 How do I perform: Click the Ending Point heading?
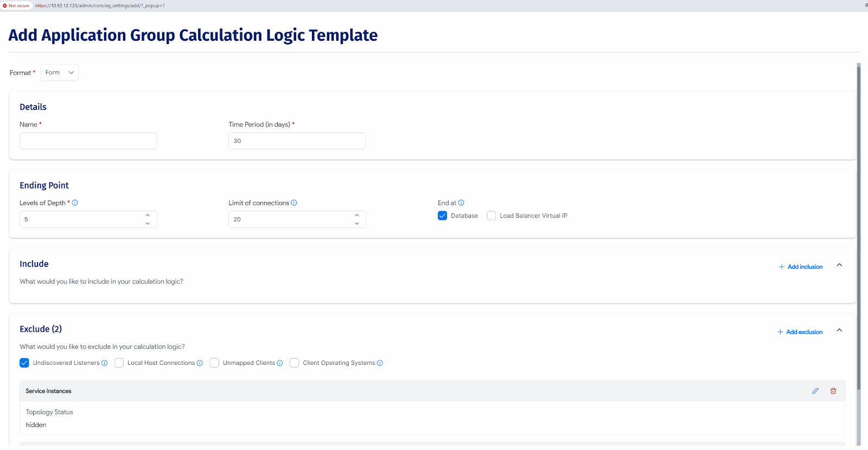coord(44,186)
